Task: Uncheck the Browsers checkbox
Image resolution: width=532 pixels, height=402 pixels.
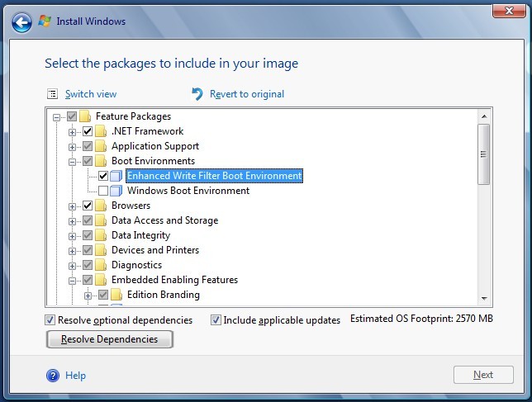Action: pyautogui.click(x=88, y=206)
